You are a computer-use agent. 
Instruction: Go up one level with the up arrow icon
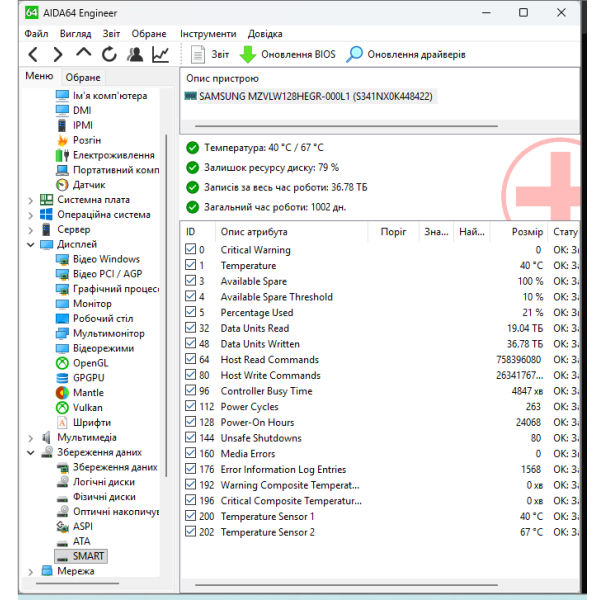tap(83, 53)
